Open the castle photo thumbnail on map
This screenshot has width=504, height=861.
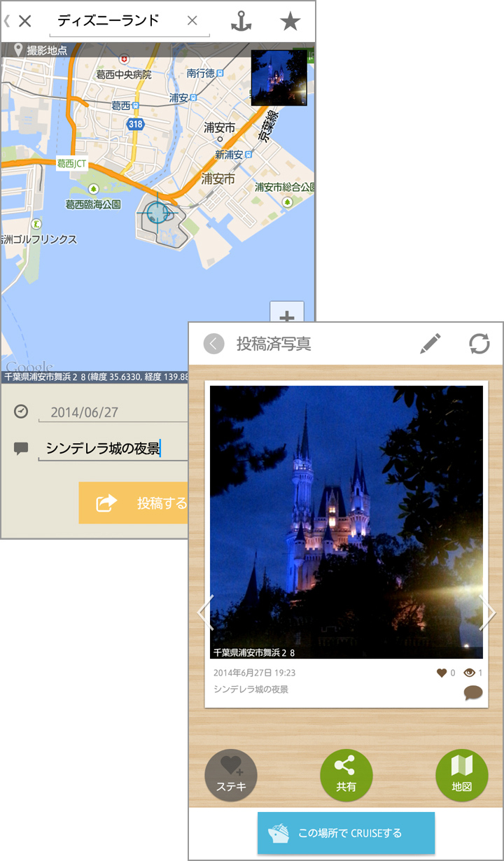tap(279, 78)
